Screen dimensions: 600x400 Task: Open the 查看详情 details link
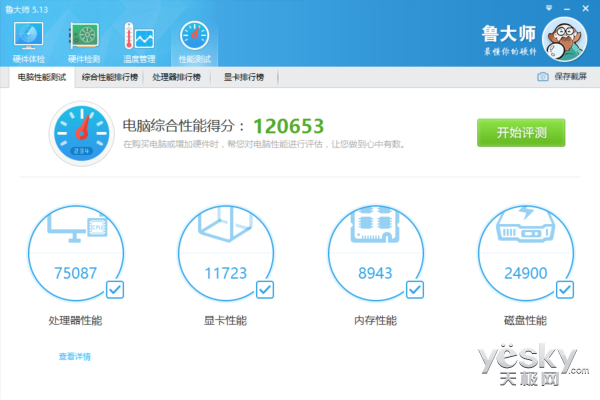[75, 357]
